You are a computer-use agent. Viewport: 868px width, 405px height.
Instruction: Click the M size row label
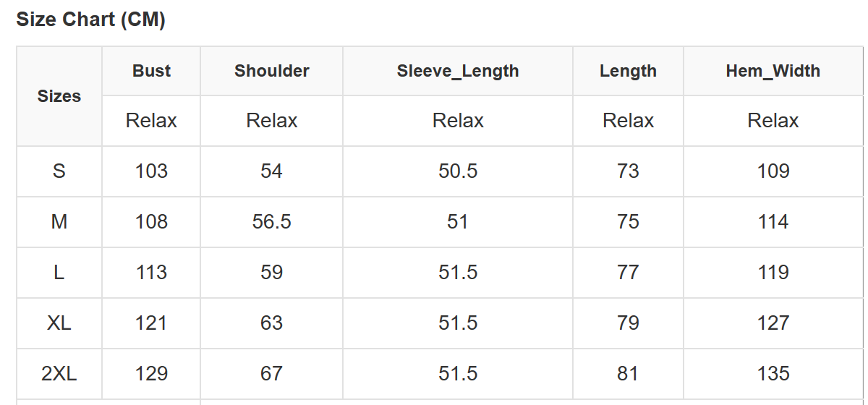pos(59,222)
